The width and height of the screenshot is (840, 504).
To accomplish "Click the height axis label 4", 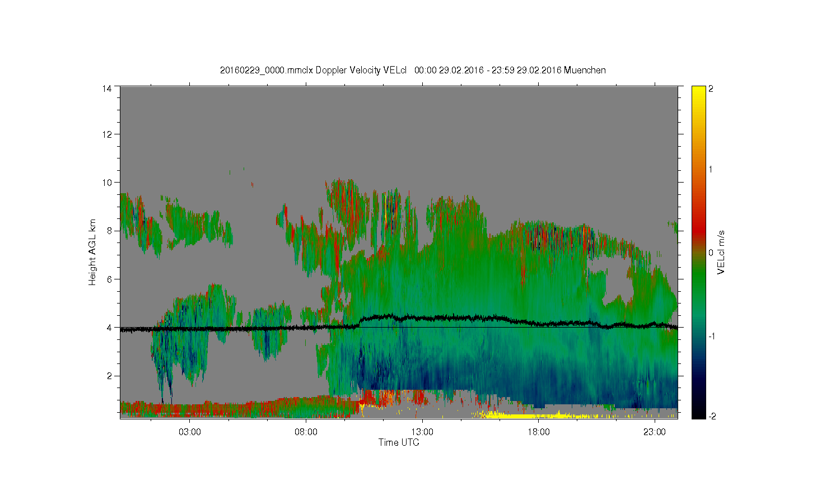I will tap(110, 328).
